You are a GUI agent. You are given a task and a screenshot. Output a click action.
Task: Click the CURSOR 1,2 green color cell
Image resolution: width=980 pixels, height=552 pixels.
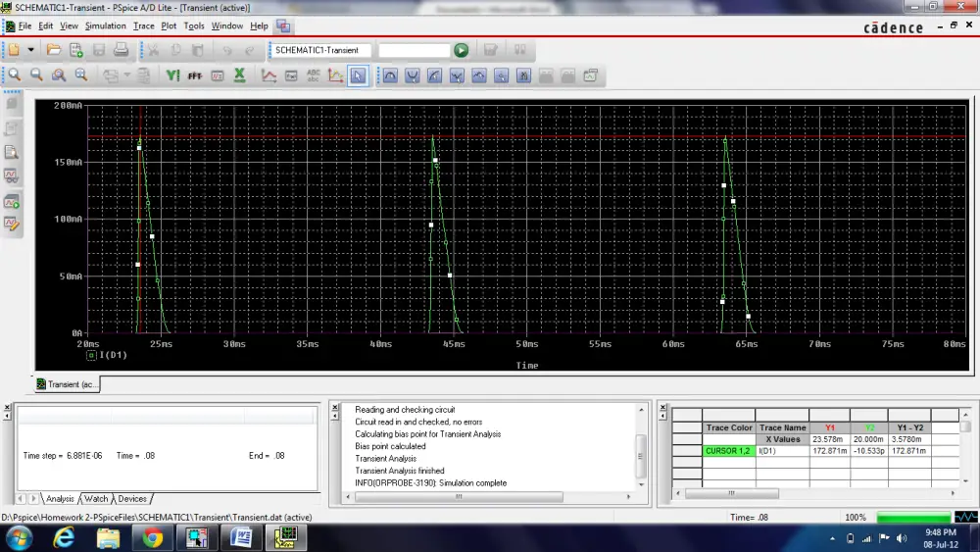pyautogui.click(x=729, y=451)
